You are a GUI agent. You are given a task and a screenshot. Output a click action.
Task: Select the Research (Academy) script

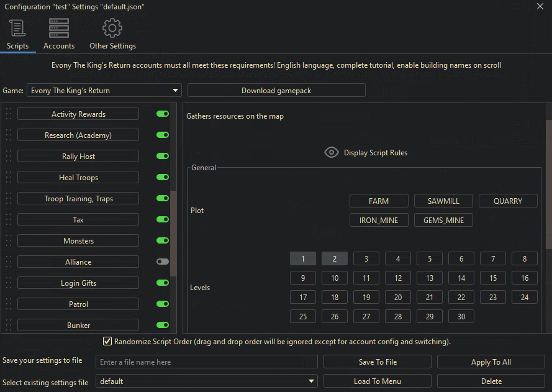click(x=78, y=135)
